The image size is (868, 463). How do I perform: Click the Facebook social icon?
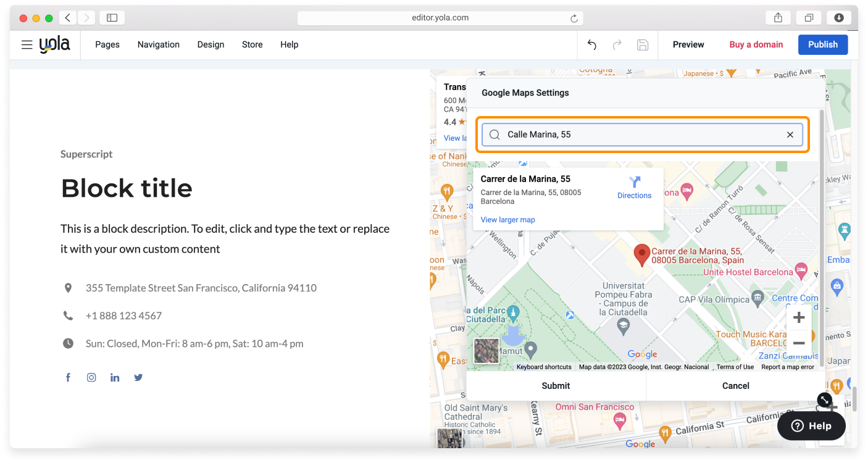(68, 378)
